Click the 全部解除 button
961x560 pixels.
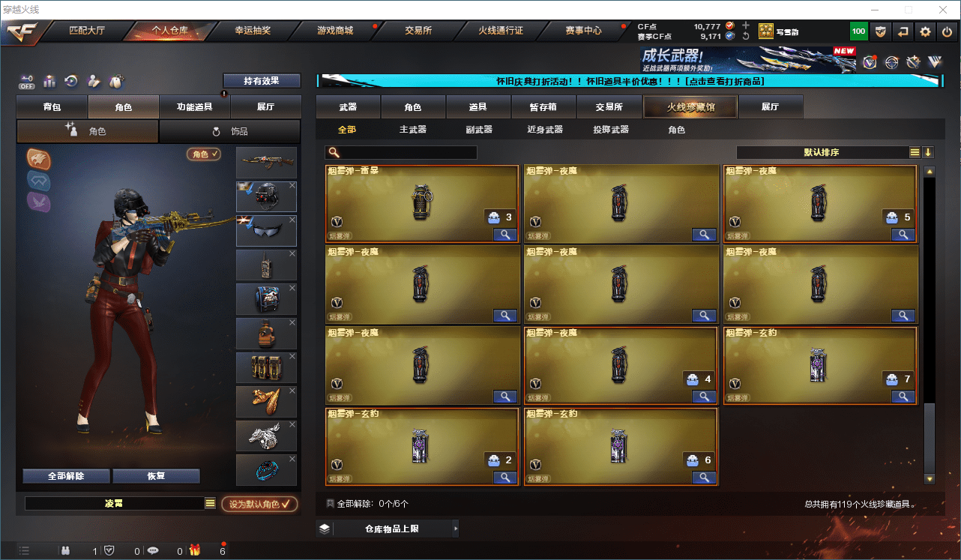tap(66, 476)
